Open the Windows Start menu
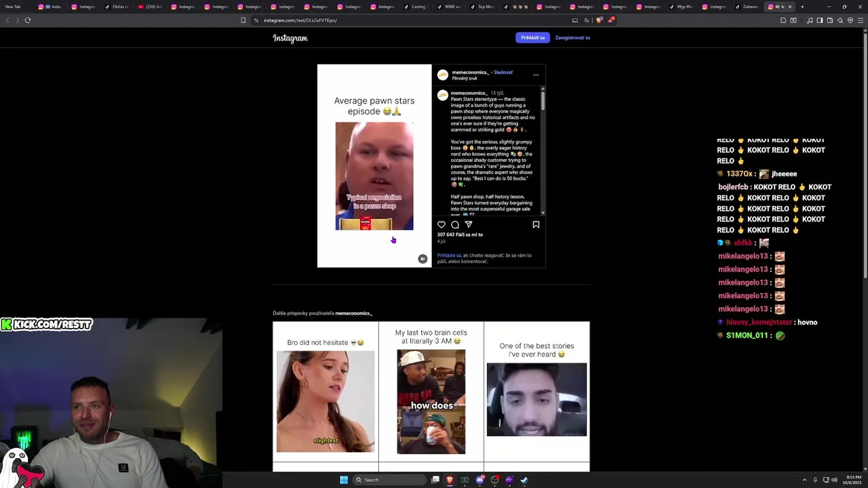868x488 pixels. click(x=344, y=480)
